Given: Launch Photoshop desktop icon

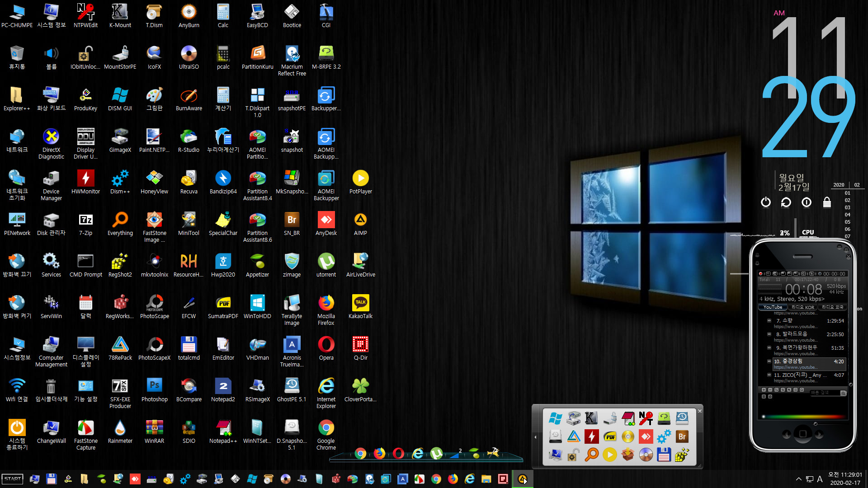Looking at the screenshot, I should [154, 390].
